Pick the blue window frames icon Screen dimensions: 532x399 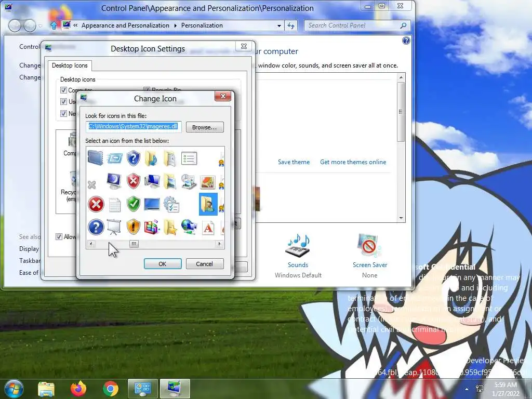tap(114, 158)
